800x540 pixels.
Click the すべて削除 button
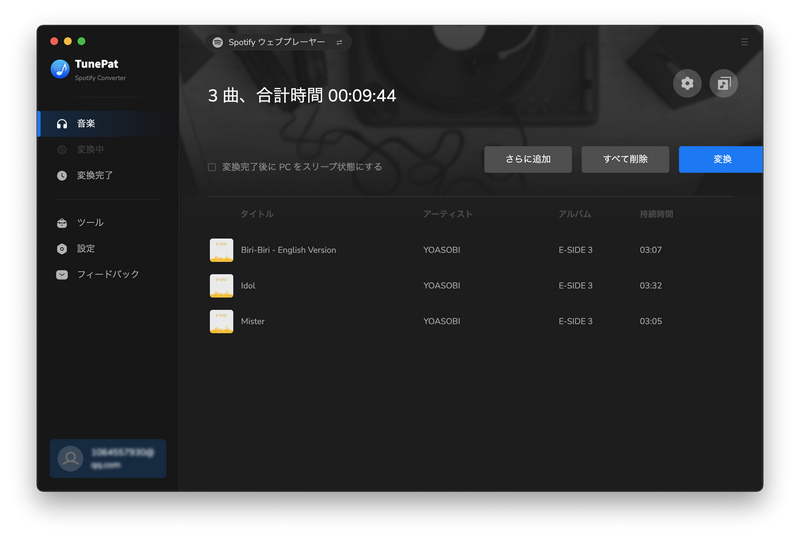pos(626,159)
